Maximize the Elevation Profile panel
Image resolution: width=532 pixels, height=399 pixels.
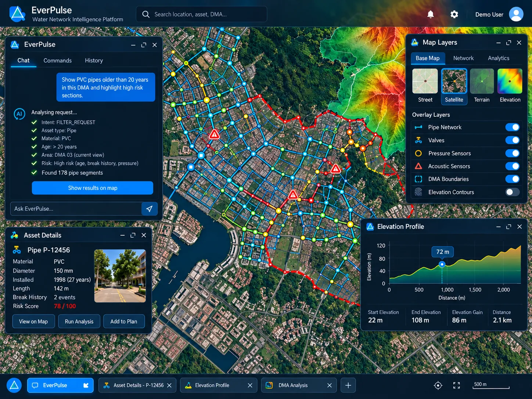pos(508,227)
